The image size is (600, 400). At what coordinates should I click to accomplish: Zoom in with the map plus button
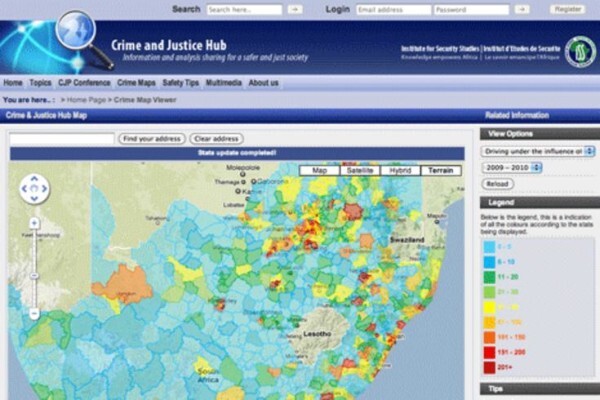[x=34, y=223]
